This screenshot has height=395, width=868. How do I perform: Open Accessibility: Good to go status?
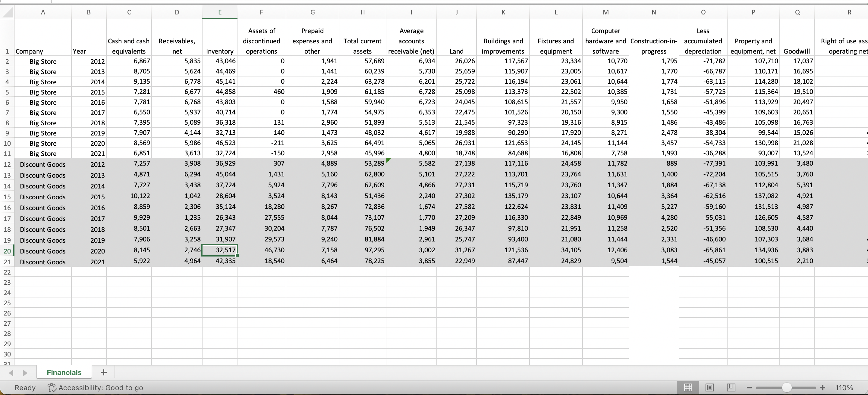tap(95, 387)
